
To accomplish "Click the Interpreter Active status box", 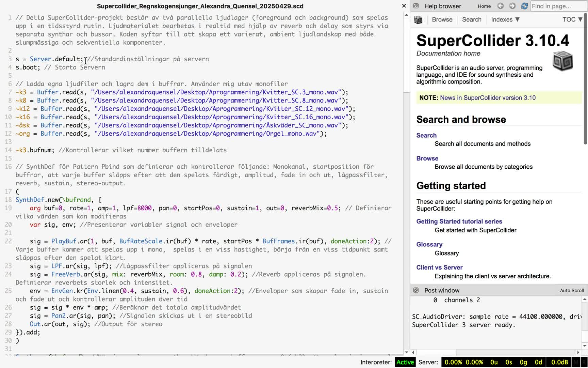I will 405,362.
